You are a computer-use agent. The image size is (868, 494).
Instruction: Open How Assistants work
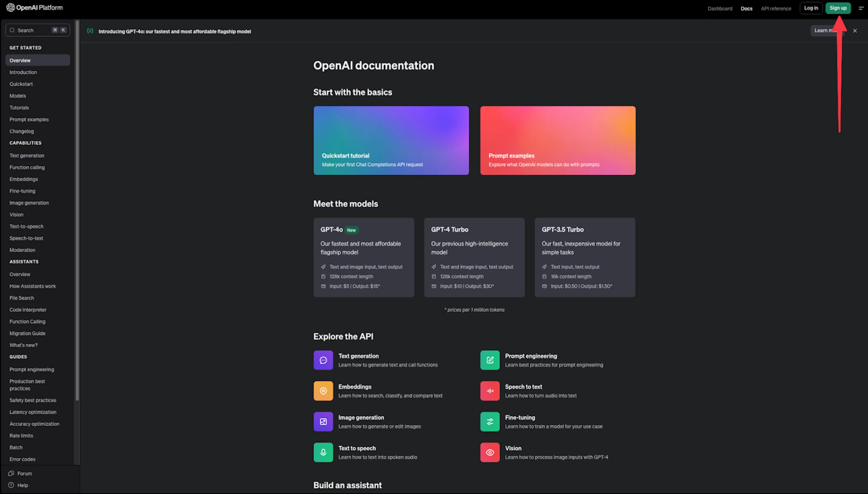pos(32,286)
